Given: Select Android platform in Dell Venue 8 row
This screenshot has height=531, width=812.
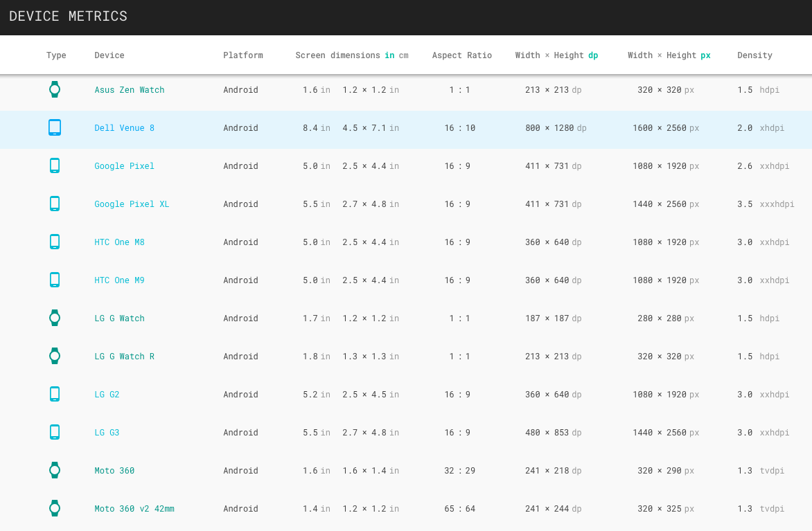Looking at the screenshot, I should [x=241, y=128].
